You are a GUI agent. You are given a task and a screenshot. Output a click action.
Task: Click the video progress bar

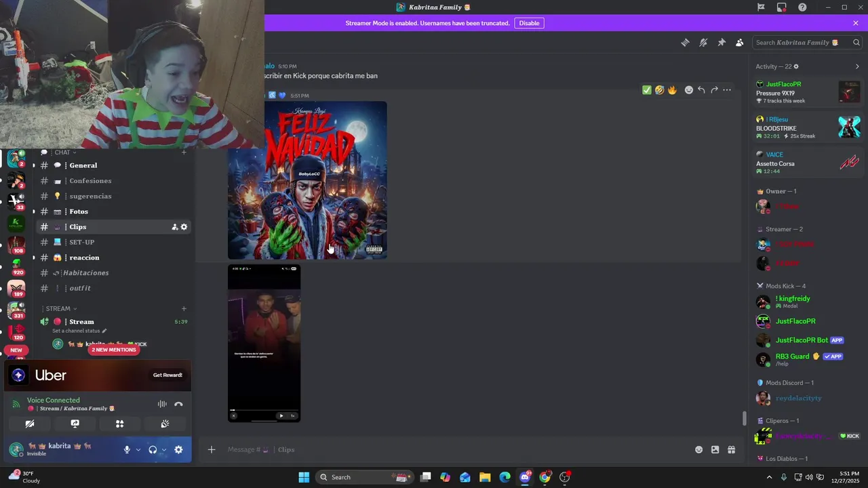tap(264, 409)
